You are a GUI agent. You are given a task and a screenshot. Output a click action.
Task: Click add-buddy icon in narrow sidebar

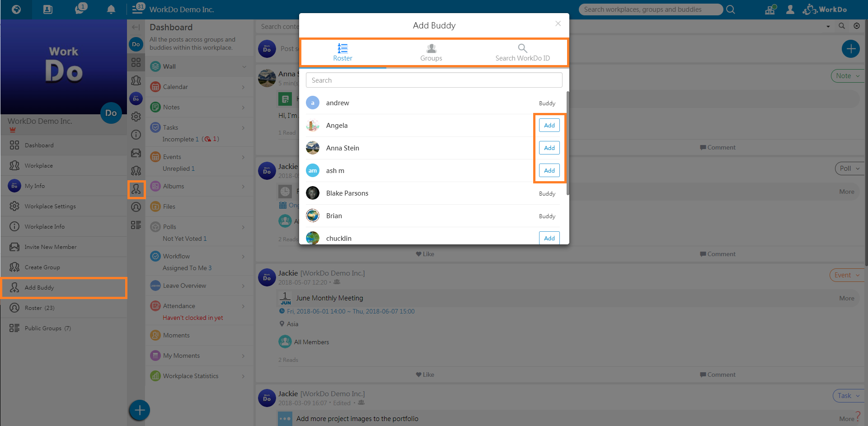click(136, 189)
